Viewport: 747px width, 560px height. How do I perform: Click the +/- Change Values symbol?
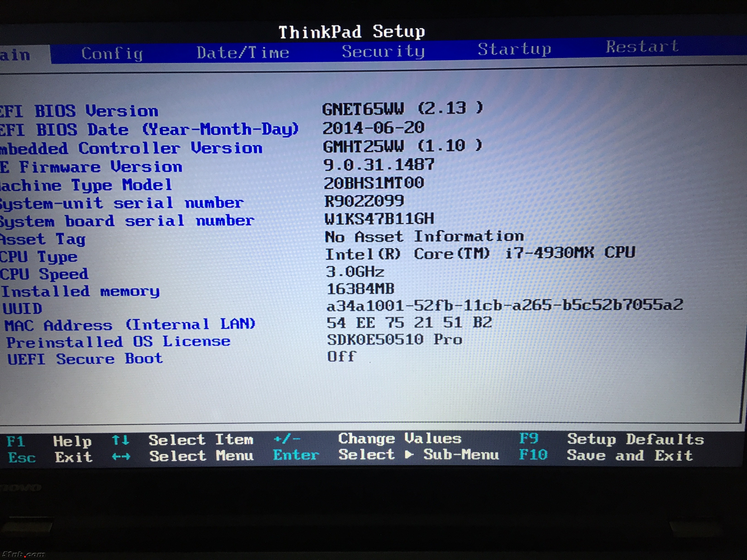pyautogui.click(x=287, y=439)
